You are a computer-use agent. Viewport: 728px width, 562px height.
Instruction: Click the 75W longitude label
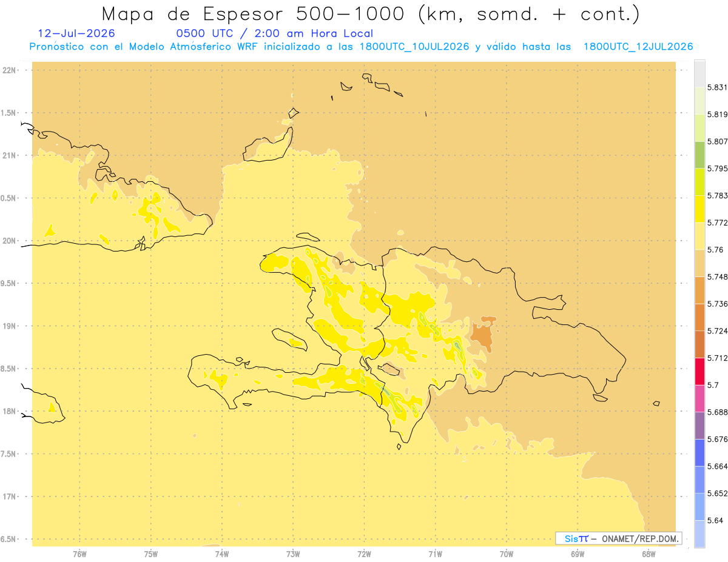tap(151, 554)
